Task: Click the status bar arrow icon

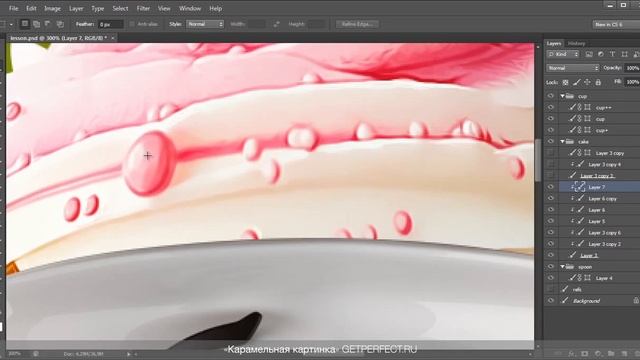Action: coord(129,354)
